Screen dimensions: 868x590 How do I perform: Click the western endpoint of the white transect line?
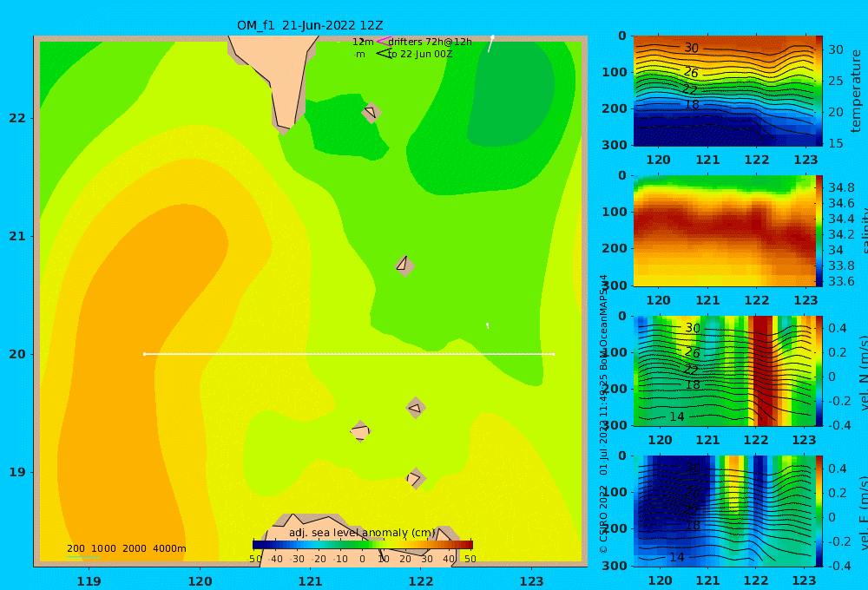pos(144,354)
